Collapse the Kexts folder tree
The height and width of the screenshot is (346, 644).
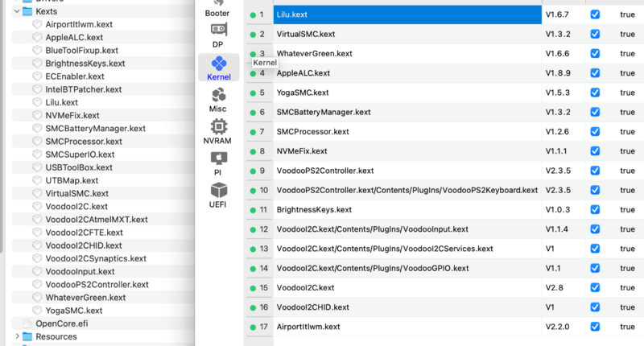[x=17, y=11]
